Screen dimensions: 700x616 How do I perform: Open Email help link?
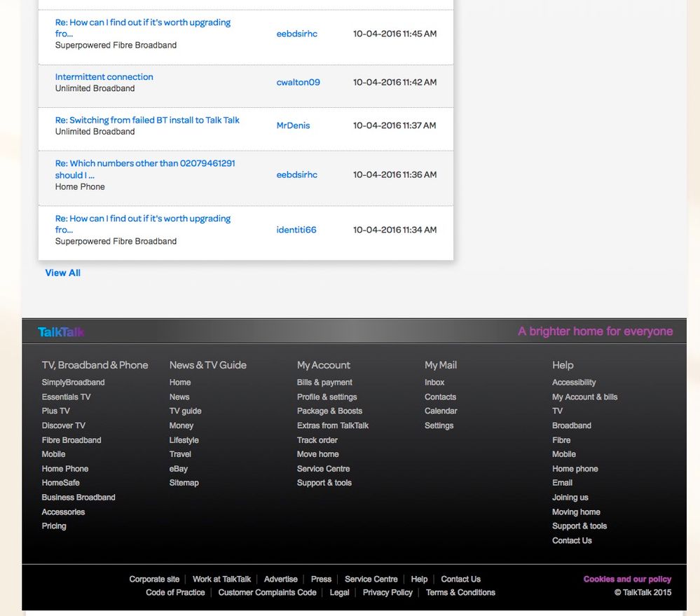(x=563, y=483)
